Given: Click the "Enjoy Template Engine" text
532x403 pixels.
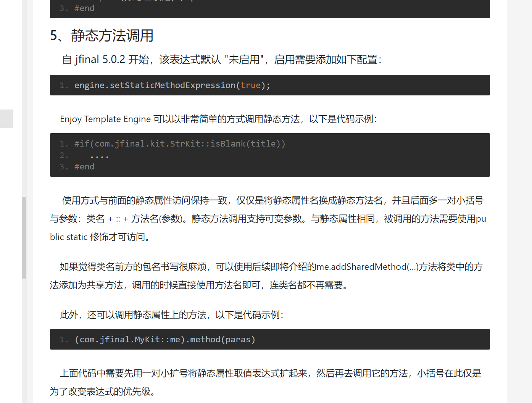Looking at the screenshot, I should [x=105, y=119].
